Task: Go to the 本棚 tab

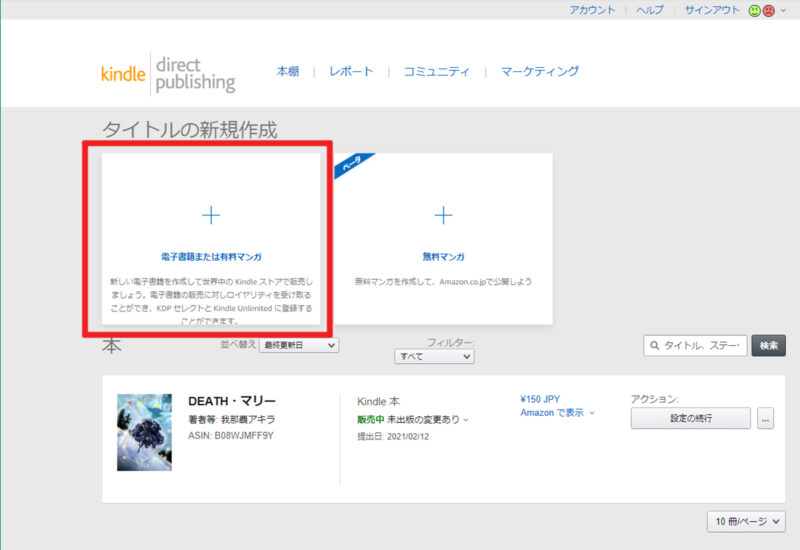Action: [288, 71]
